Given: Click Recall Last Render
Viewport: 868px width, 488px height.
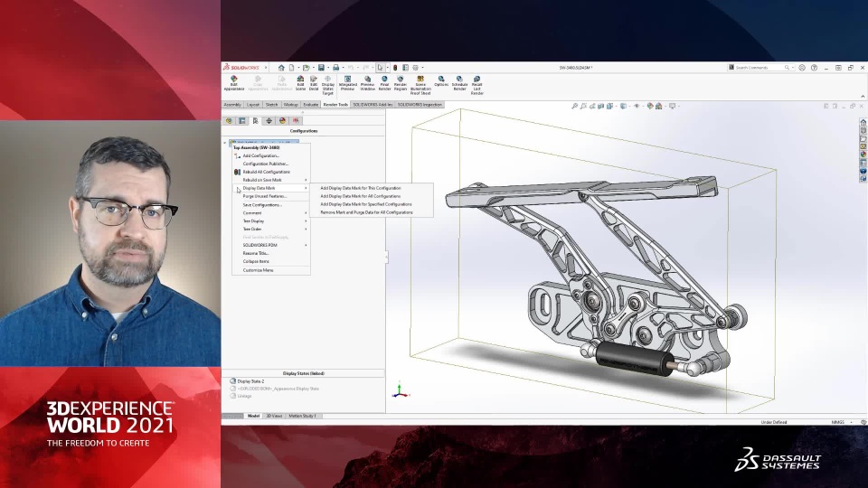Looking at the screenshot, I should (476, 85).
